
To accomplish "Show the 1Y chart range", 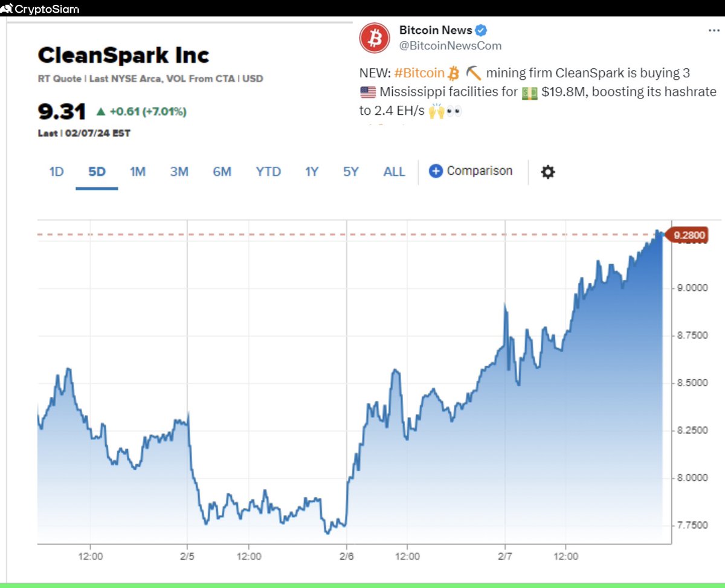I will tap(311, 172).
